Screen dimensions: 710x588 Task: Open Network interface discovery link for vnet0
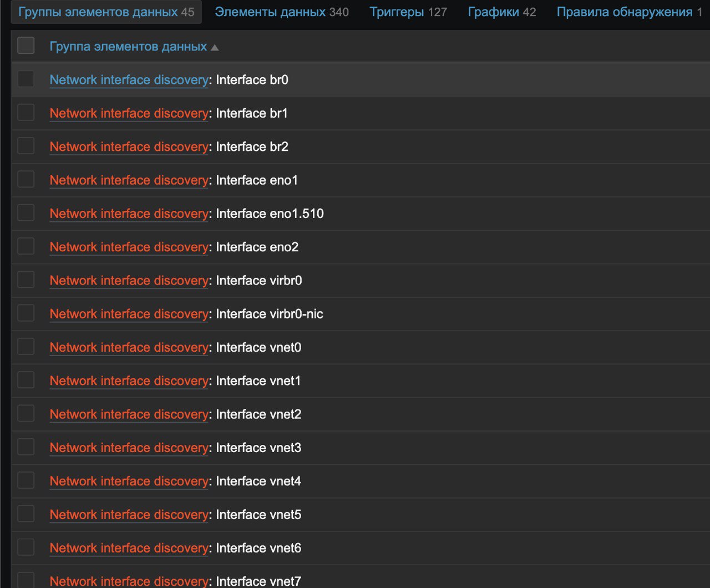129,347
